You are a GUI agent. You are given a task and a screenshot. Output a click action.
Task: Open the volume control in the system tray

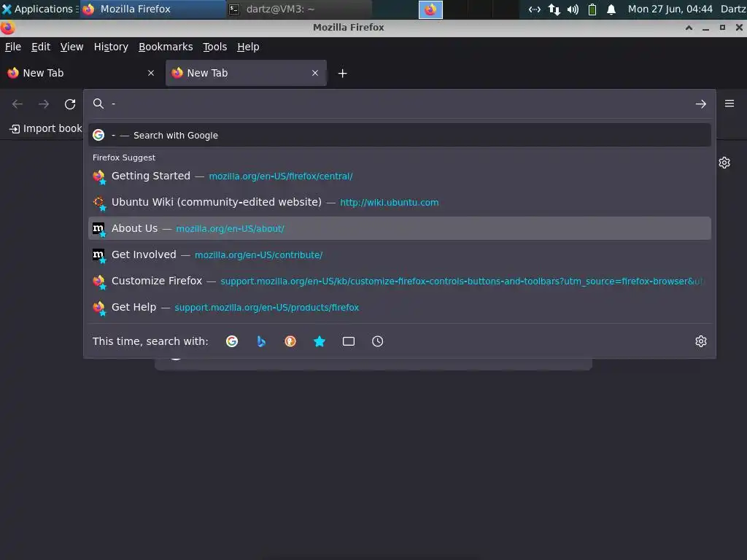[573, 9]
